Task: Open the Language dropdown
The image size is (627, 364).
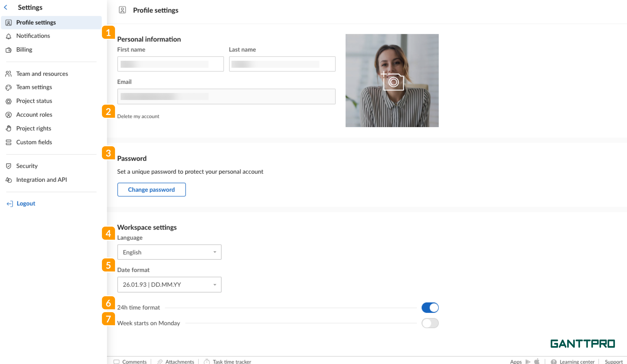Action: pyautogui.click(x=169, y=252)
